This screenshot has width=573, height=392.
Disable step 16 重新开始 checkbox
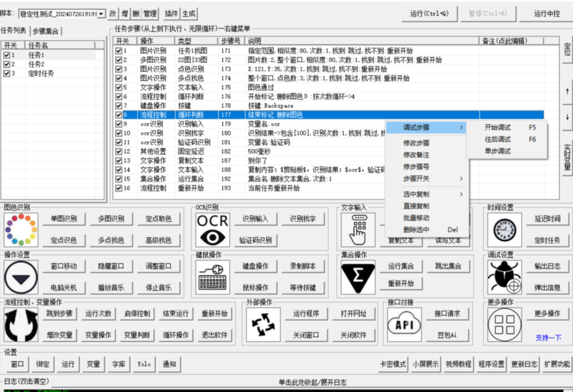point(118,188)
